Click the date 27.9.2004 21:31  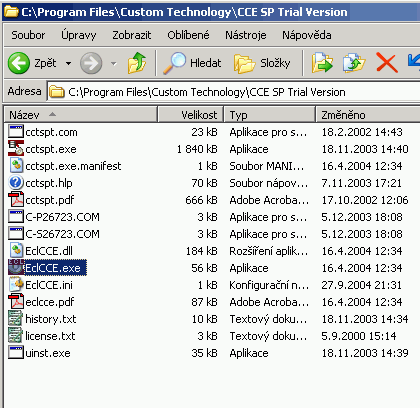pos(362,285)
